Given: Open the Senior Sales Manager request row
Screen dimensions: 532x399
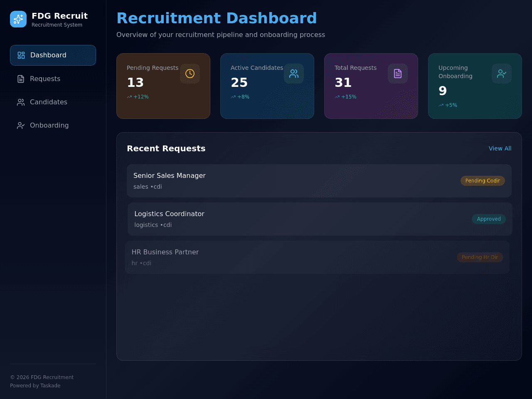Looking at the screenshot, I should coord(319,181).
